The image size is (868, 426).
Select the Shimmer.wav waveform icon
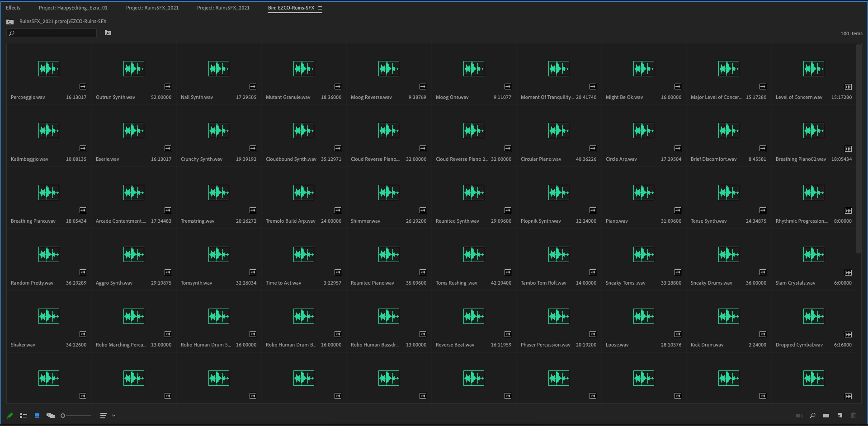point(389,192)
